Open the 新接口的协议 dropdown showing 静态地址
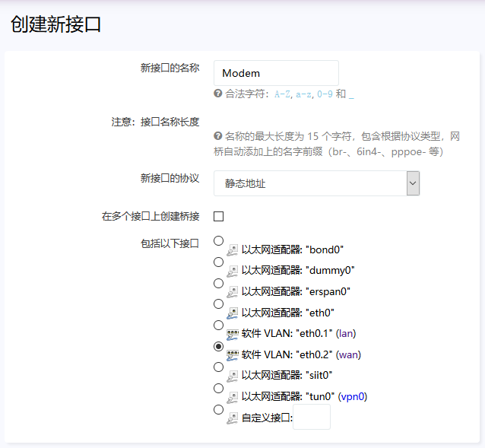Viewport: 485px width, 448px height. [316, 183]
